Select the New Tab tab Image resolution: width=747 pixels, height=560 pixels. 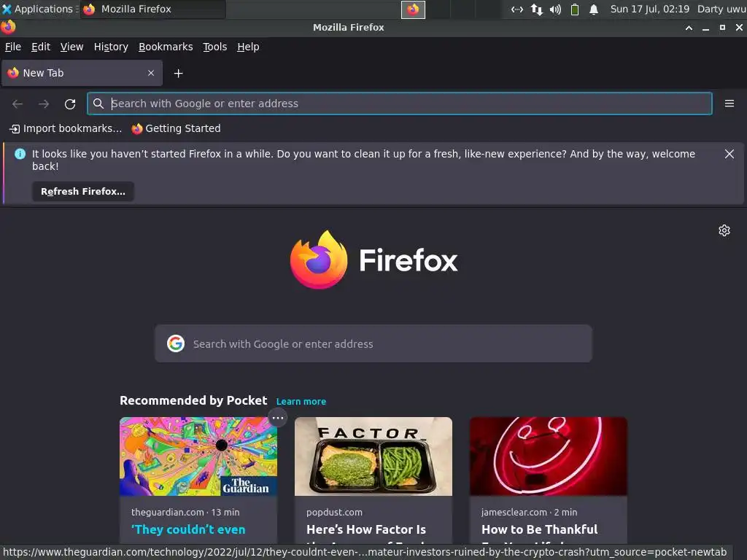(x=82, y=73)
